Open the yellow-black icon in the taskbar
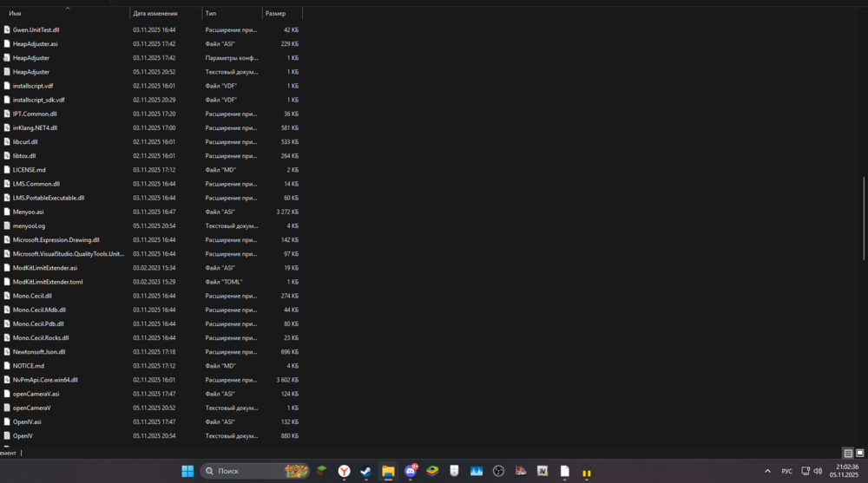868x483 pixels. [587, 472]
